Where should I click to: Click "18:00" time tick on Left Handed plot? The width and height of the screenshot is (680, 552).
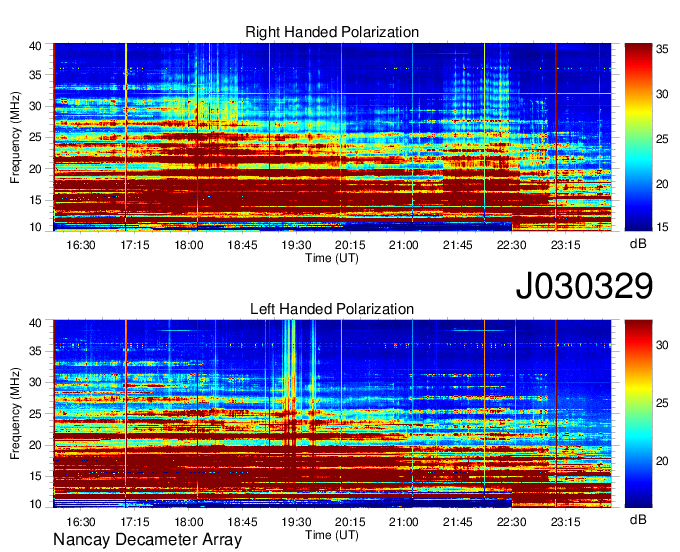189,522
